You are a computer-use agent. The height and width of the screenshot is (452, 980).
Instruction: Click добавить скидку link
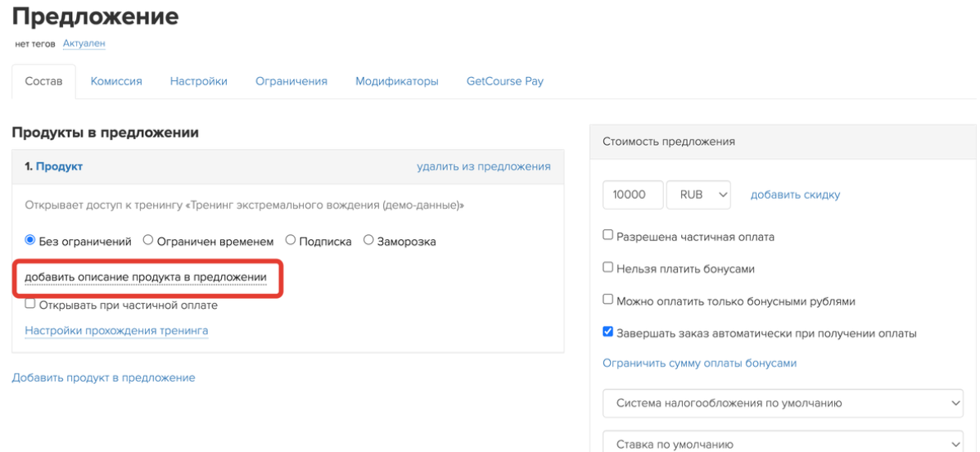point(795,195)
